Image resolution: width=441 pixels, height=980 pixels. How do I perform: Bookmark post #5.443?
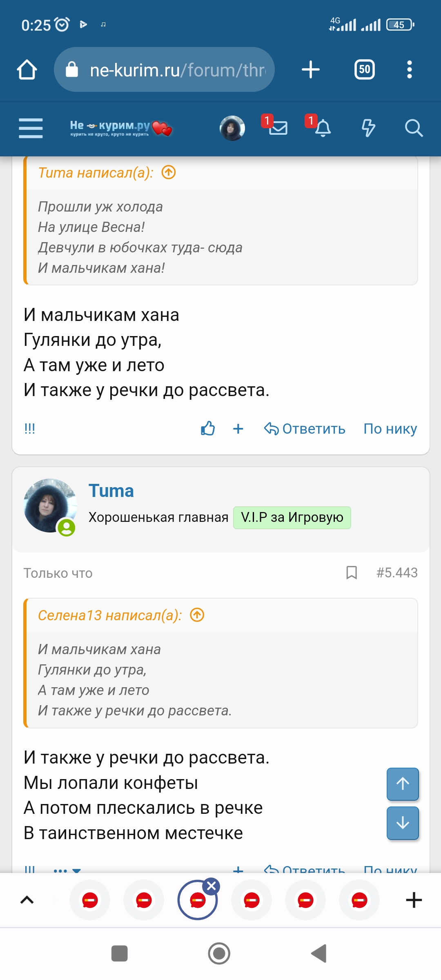point(352,572)
